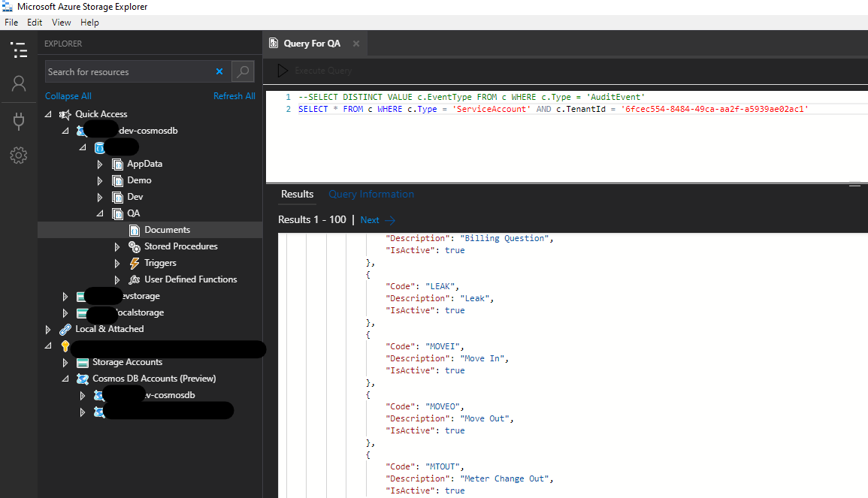Open the Account Management person icon
The width and height of the screenshot is (868, 498).
coord(19,83)
